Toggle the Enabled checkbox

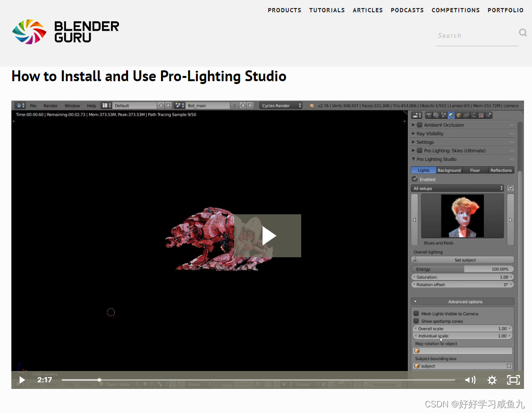(415, 179)
